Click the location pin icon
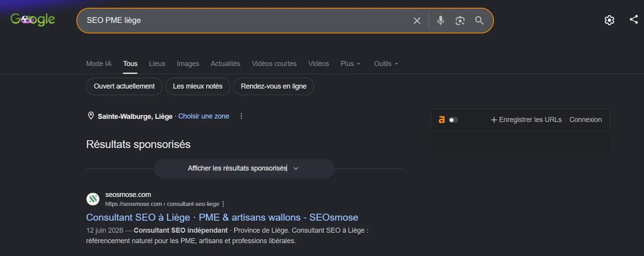The height and width of the screenshot is (256, 644). (91, 116)
